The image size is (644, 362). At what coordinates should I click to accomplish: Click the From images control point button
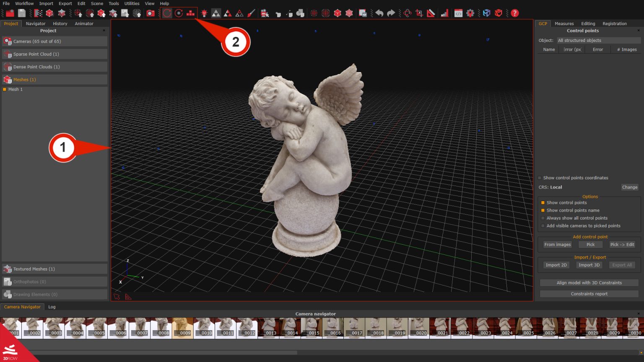pos(557,244)
